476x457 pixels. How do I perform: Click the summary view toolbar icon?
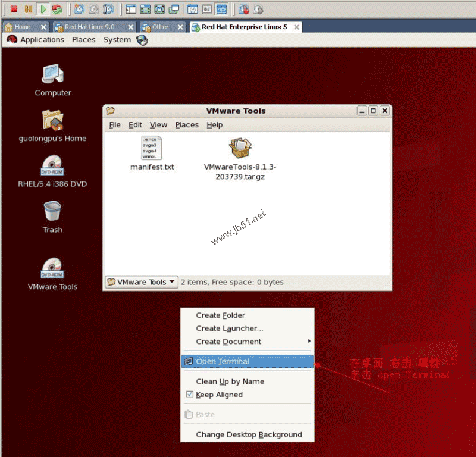(192, 10)
